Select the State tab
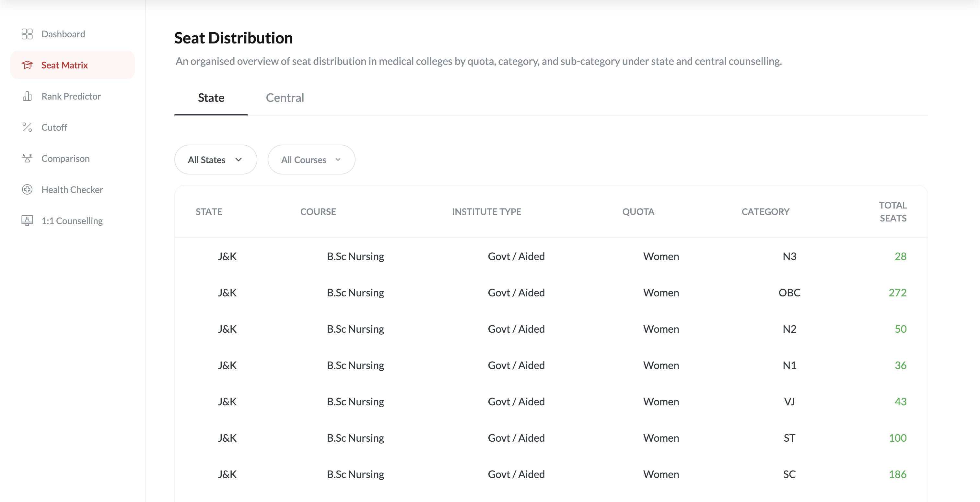Image resolution: width=980 pixels, height=502 pixels. 211,98
